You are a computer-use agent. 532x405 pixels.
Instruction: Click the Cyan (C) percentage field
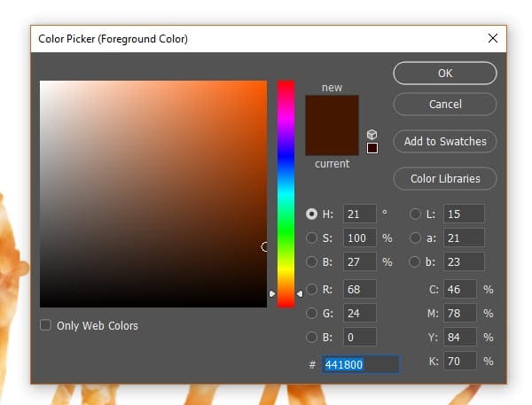(459, 289)
